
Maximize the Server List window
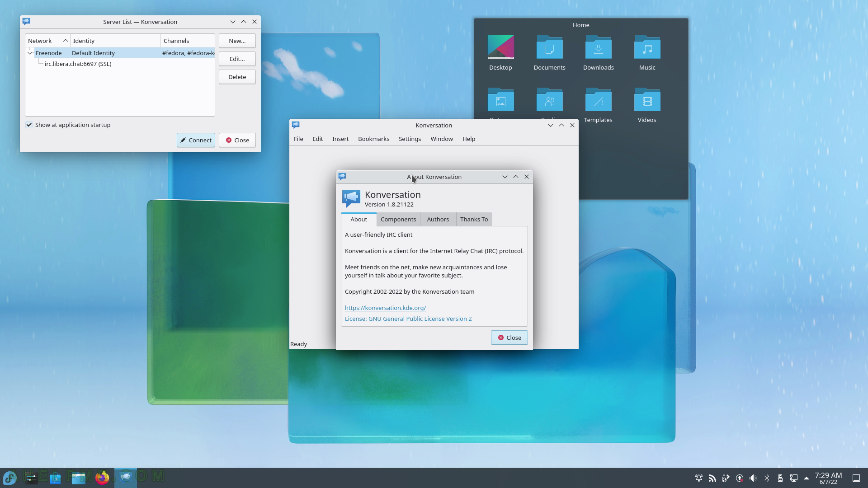[244, 22]
